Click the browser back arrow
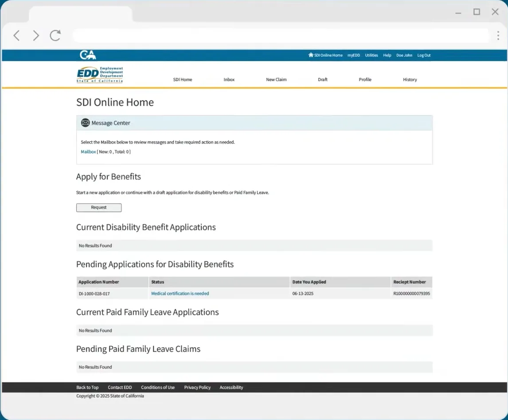This screenshot has width=508, height=420. (16, 35)
